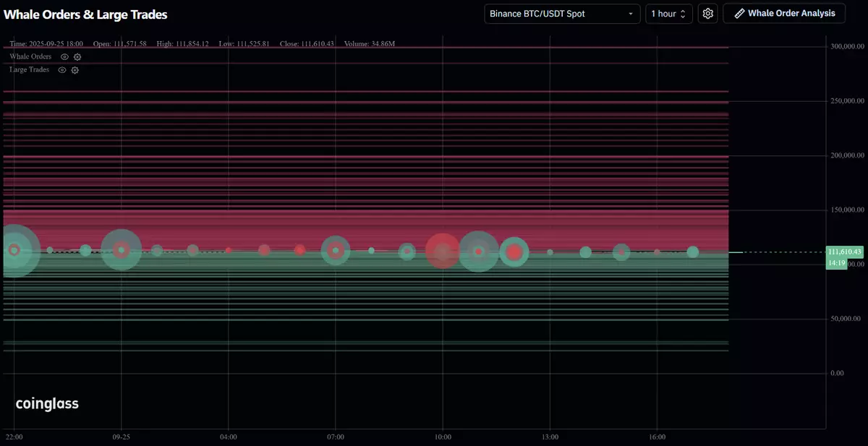The image size is (868, 446).
Task: Open Large Trades indicator settings gear
Action: tap(75, 70)
